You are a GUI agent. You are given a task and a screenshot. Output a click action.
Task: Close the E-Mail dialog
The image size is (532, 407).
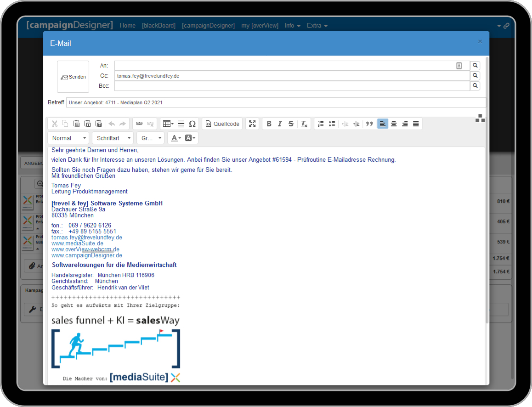click(x=480, y=41)
